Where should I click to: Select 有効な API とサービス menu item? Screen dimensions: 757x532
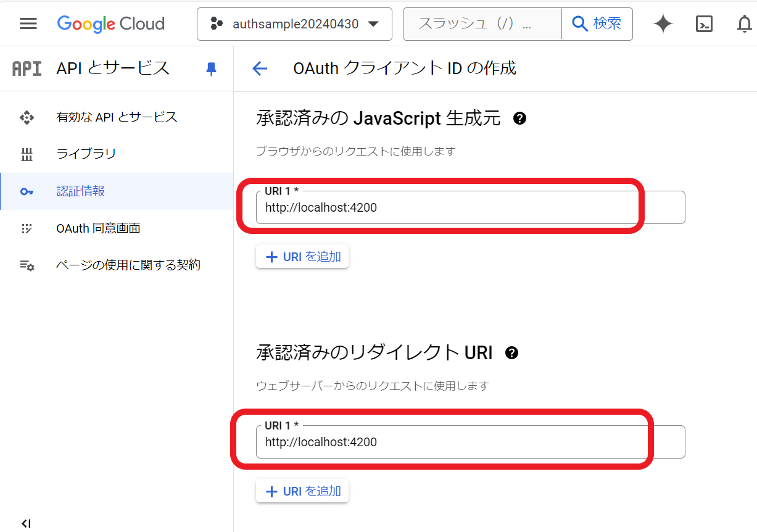tap(117, 117)
